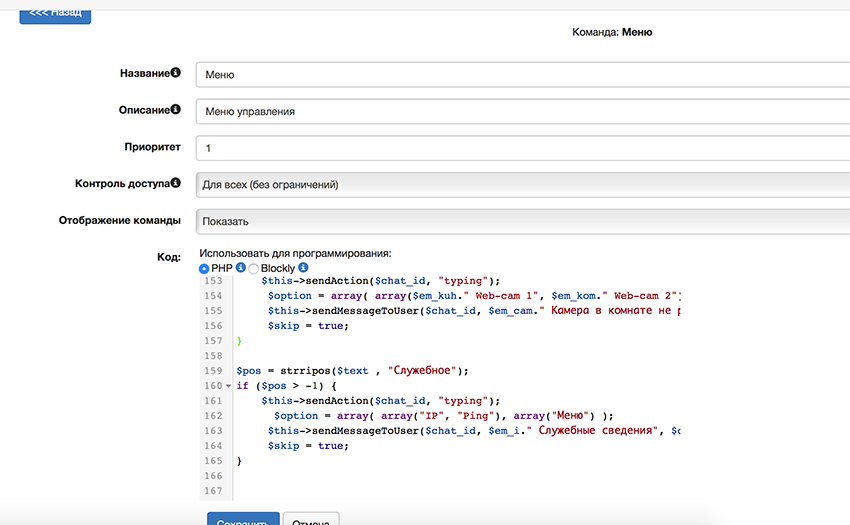Click line number 159 in code gutter
Screen dimensions: 850x525
(x=213, y=371)
